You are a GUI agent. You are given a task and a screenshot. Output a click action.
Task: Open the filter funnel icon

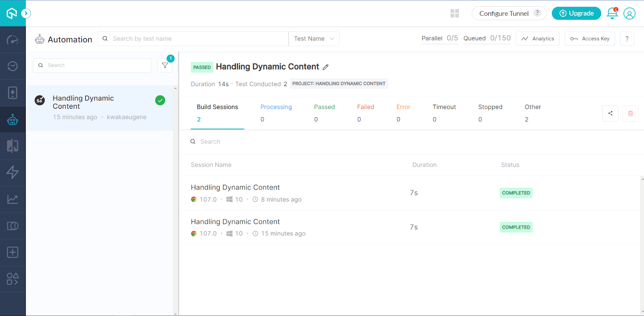click(165, 65)
